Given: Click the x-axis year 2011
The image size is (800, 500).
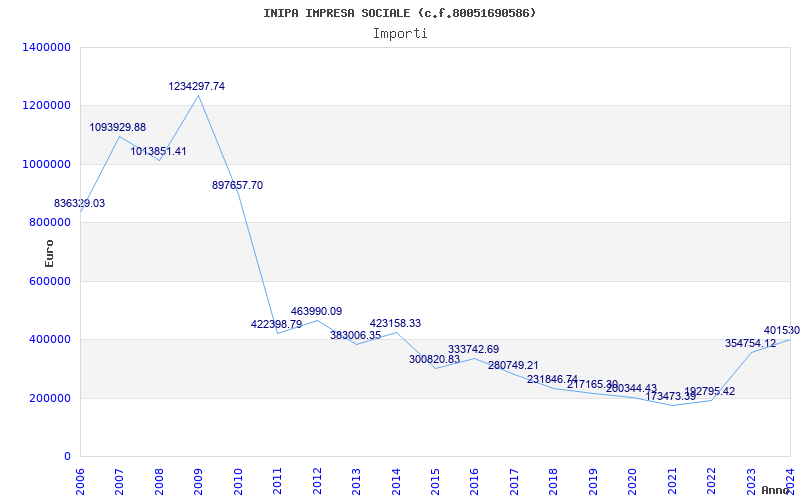Looking at the screenshot, I should coord(278,481).
